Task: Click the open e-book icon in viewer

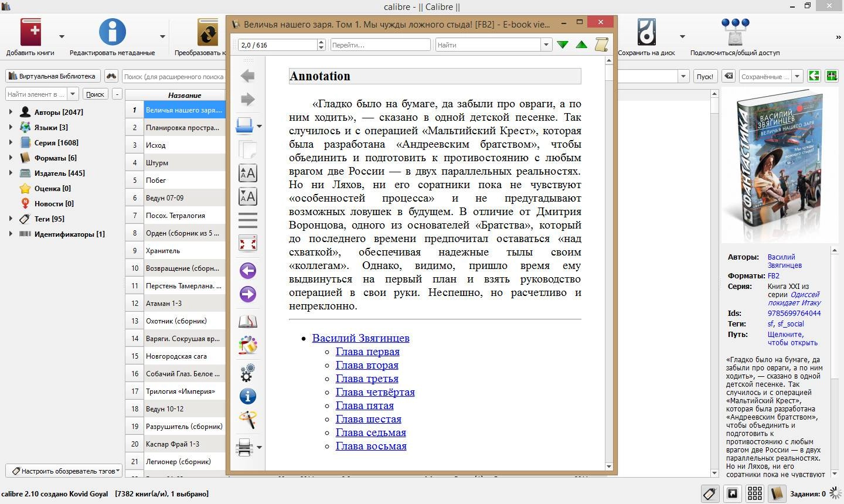Action: click(244, 125)
